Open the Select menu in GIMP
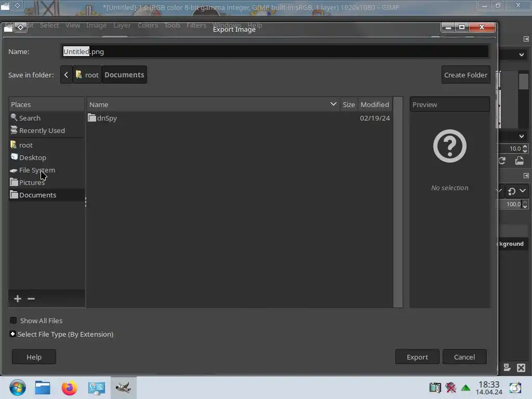532x399 pixels. [x=49, y=25]
